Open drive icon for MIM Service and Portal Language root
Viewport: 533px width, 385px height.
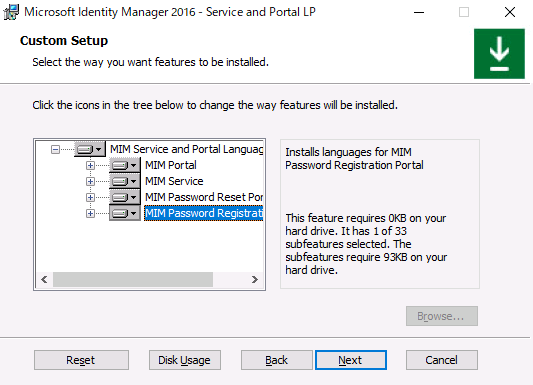point(90,149)
